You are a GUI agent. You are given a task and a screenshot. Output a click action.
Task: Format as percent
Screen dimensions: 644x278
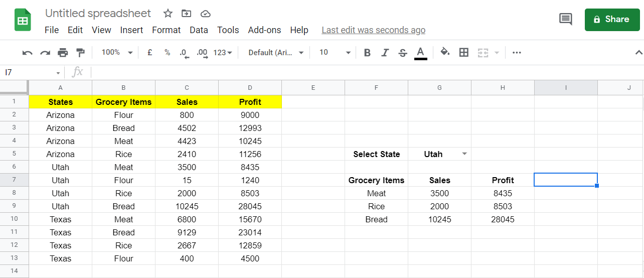pos(167,52)
